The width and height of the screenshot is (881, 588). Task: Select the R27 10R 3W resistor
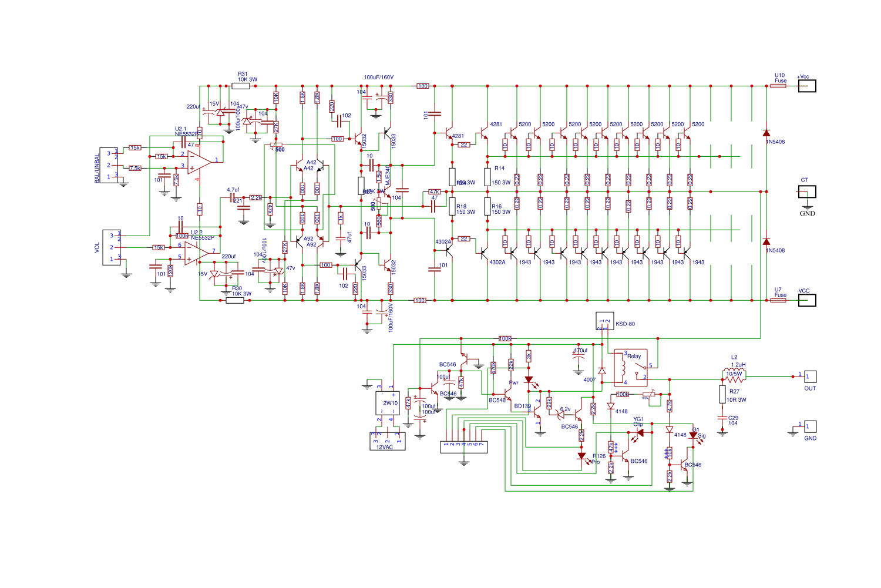tap(722, 394)
